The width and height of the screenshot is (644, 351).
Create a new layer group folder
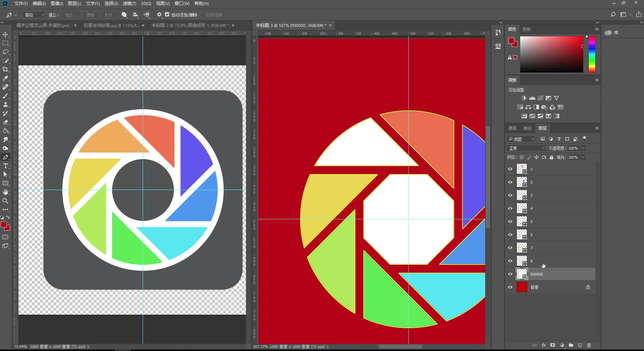[x=571, y=345]
